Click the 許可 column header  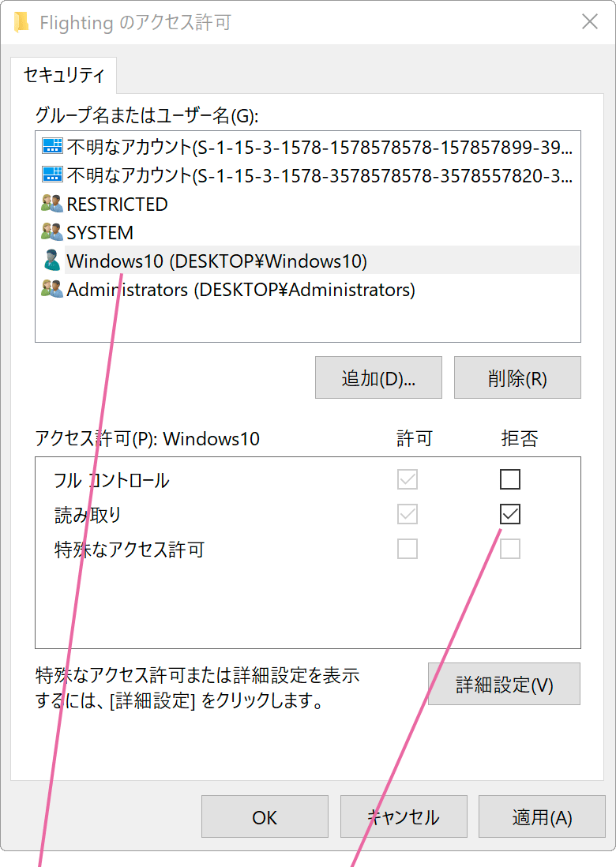(x=415, y=438)
